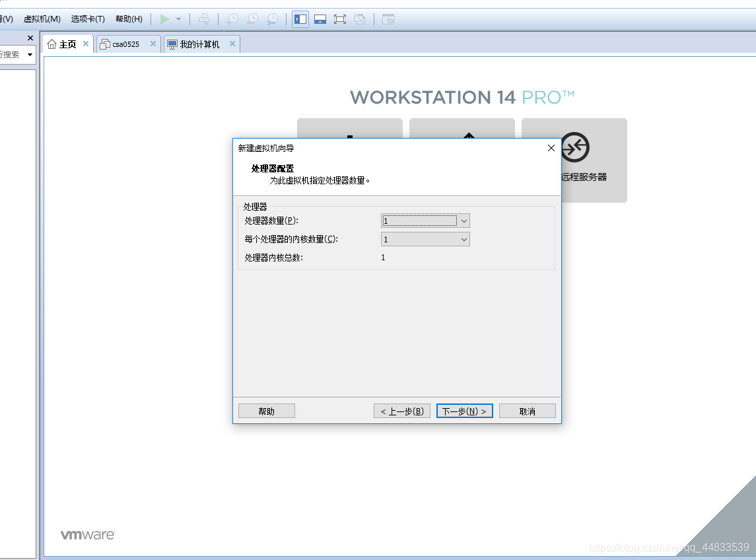Image resolution: width=756 pixels, height=560 pixels.
Task: Click the 帮助 button in wizard
Action: tap(267, 411)
